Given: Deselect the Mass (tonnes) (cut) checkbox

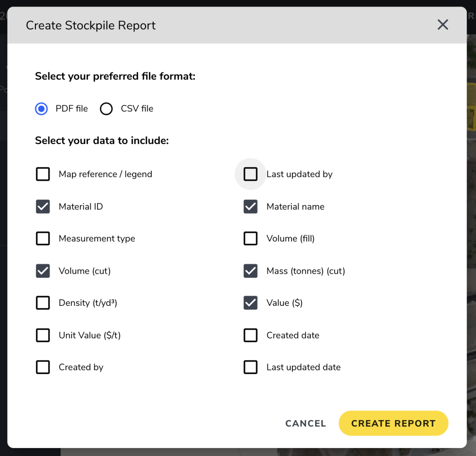Looking at the screenshot, I should pyautogui.click(x=251, y=271).
